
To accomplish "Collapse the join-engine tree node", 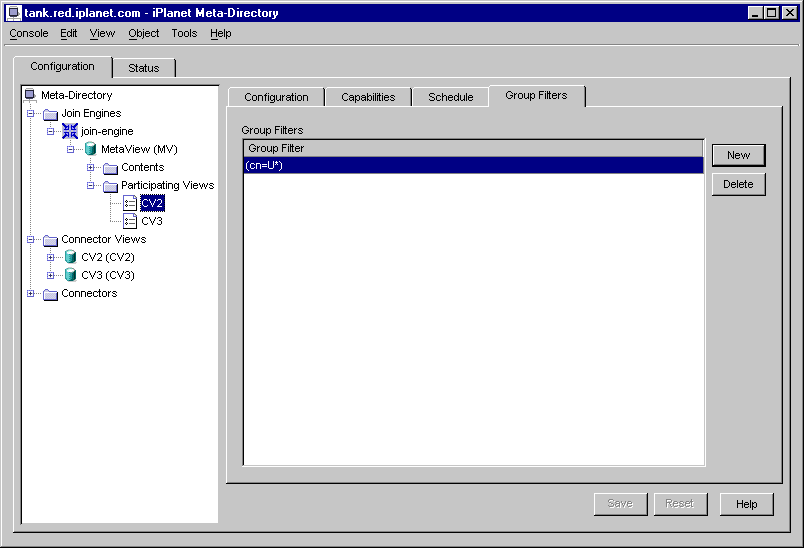I will [x=50, y=131].
